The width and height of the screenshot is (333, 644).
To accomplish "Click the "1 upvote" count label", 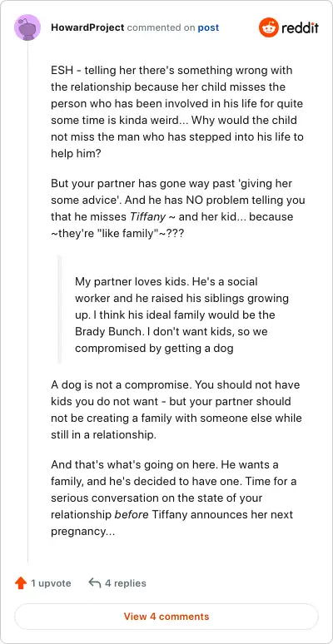I will pos(51,583).
